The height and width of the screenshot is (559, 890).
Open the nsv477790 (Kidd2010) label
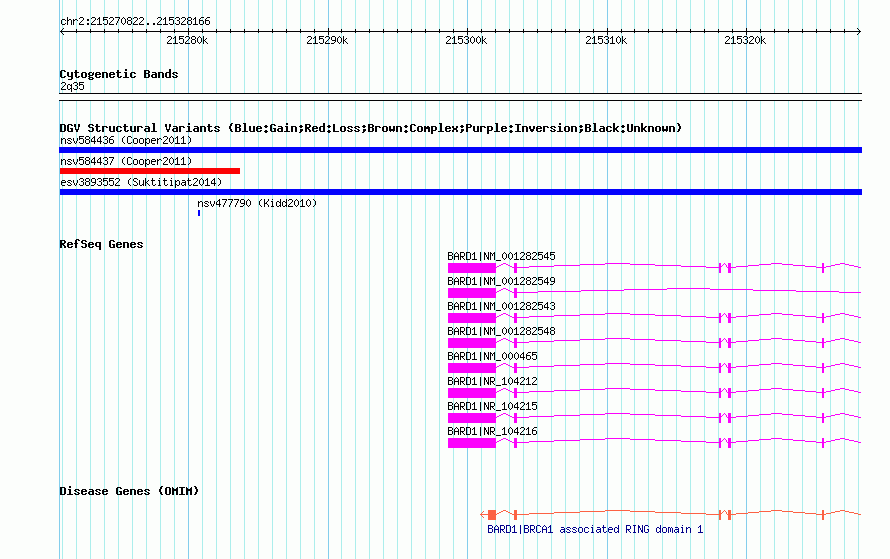257,203
